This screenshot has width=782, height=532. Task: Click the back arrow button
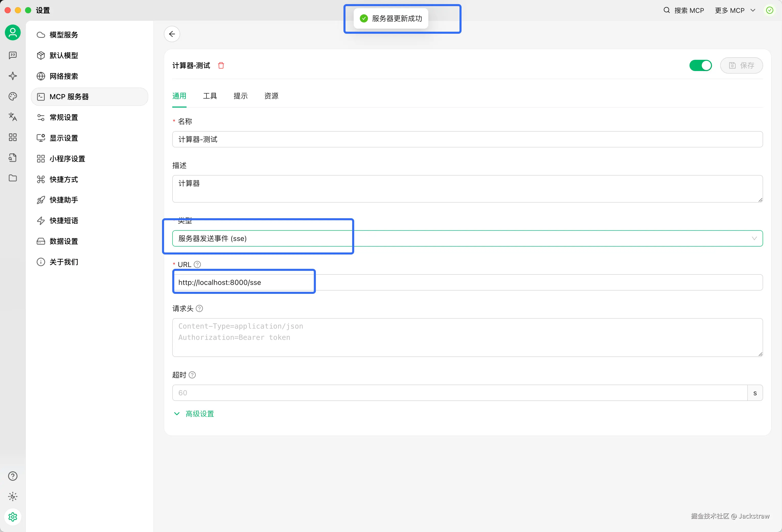172,34
